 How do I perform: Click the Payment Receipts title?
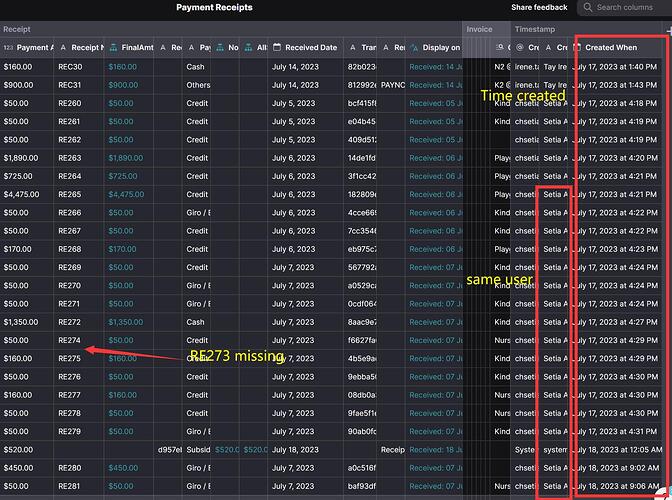214,7
